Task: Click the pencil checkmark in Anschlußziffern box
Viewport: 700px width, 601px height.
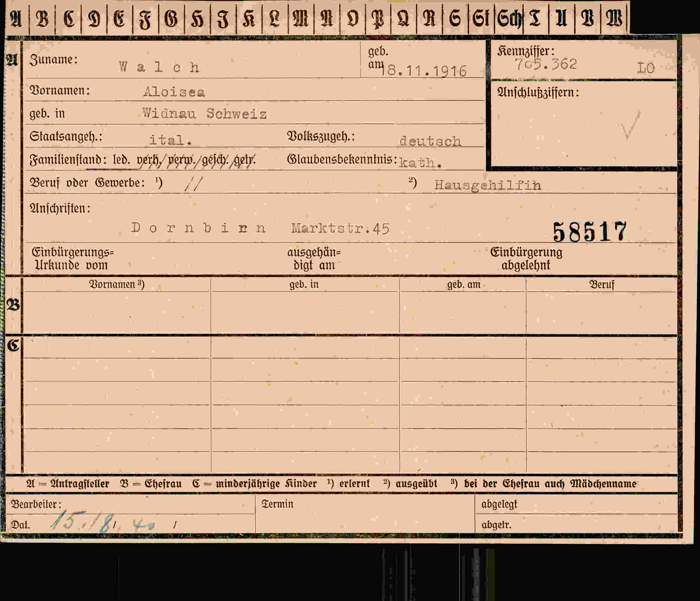Action: pyautogui.click(x=630, y=124)
